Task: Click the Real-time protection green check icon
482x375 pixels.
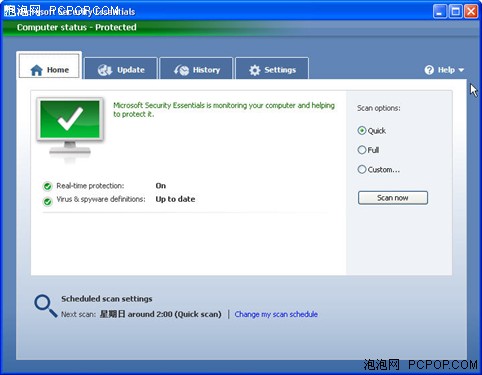Action: (48, 186)
